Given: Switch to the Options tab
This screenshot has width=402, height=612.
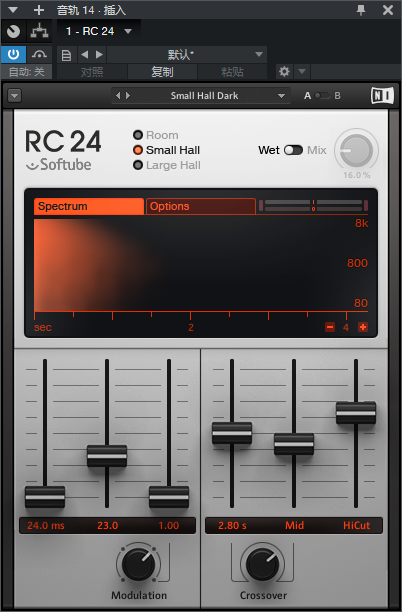Looking at the screenshot, I should [201, 206].
